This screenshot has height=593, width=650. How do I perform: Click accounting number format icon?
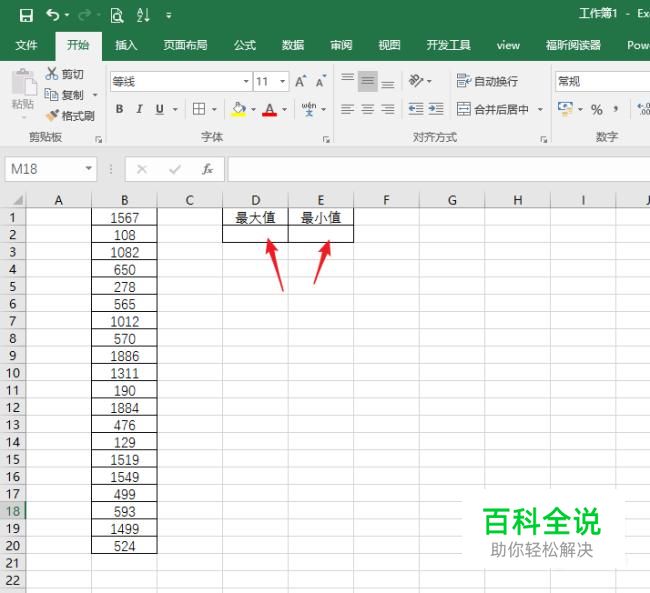[565, 109]
